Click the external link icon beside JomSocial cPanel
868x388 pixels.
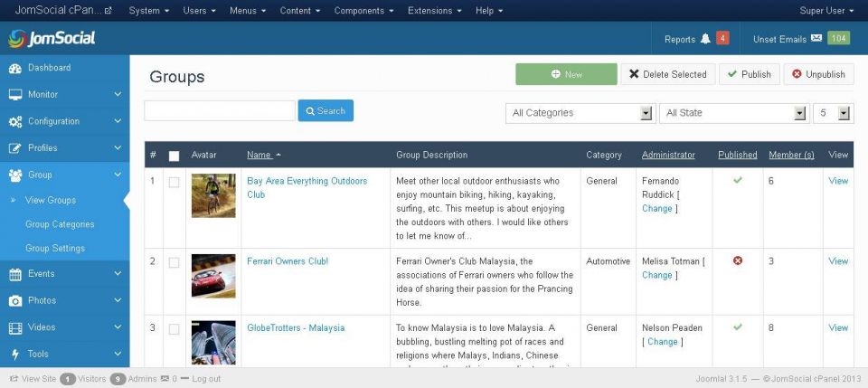[108, 11]
